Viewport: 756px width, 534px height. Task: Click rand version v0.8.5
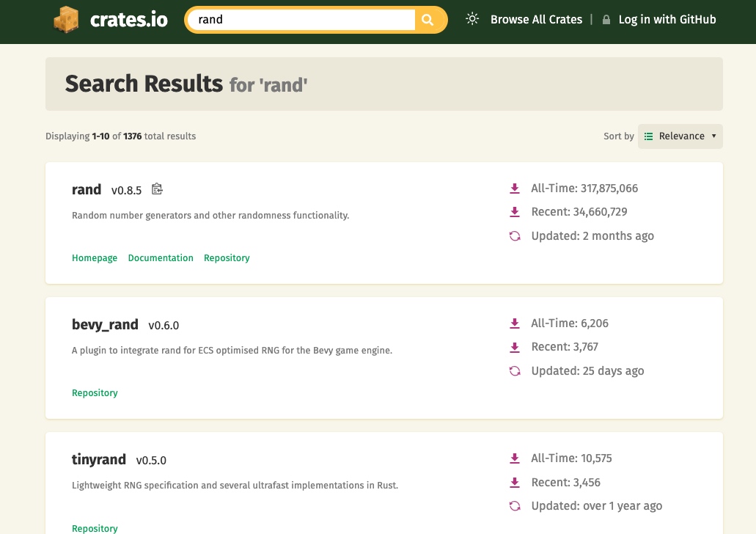(126, 191)
